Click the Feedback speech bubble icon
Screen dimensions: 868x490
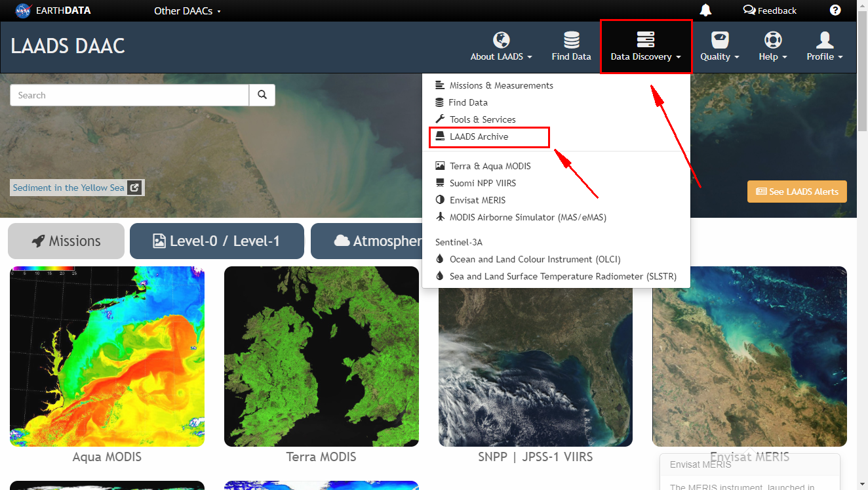click(x=749, y=10)
